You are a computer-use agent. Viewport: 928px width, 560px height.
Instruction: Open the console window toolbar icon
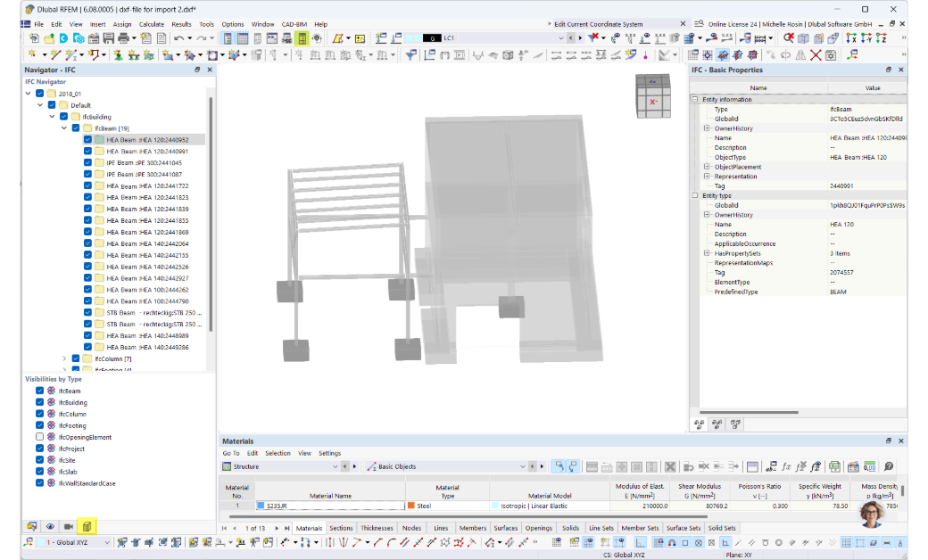(x=271, y=38)
